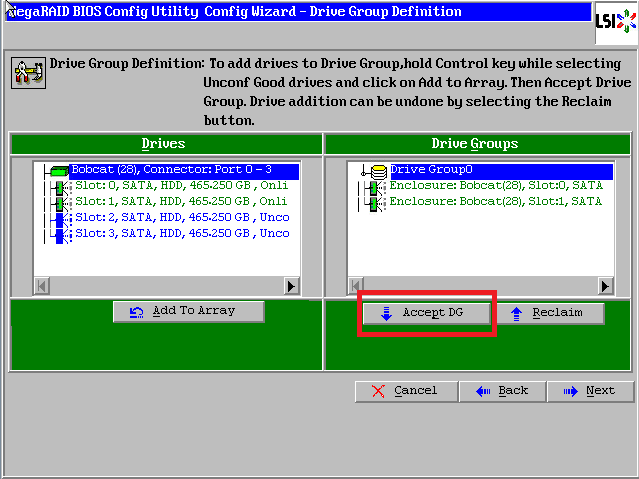Select Enclosure Bobcat Slot 0 in Drive Groups
This screenshot has width=639, height=479.
click(x=495, y=187)
